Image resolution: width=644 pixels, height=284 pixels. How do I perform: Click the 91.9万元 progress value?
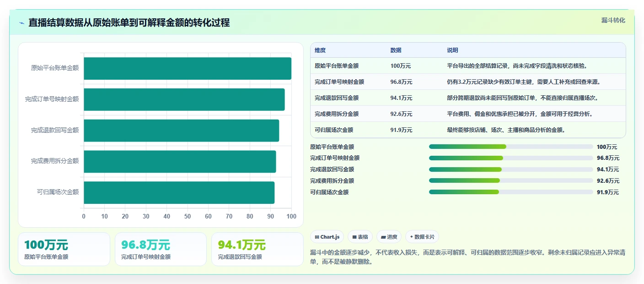click(x=608, y=192)
